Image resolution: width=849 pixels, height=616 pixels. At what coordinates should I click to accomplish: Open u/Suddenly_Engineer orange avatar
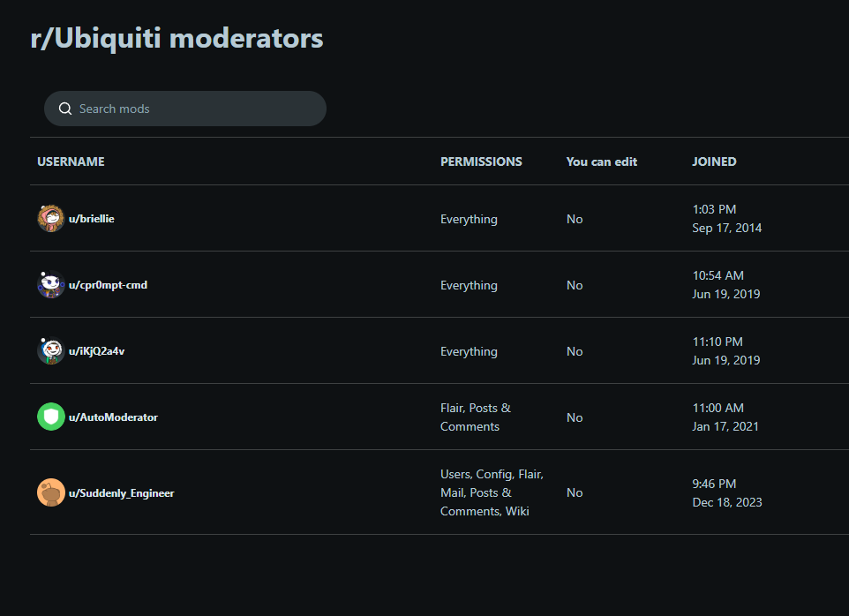tap(51, 492)
